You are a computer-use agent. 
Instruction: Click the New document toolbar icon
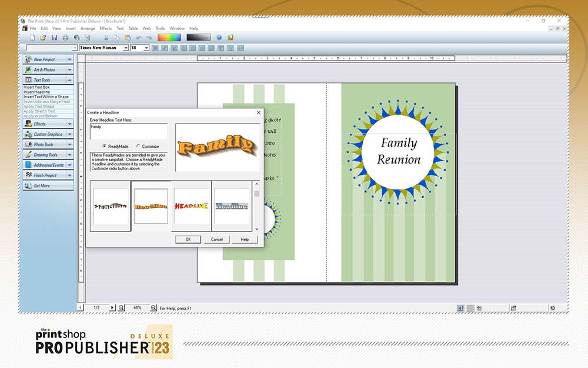32,38
